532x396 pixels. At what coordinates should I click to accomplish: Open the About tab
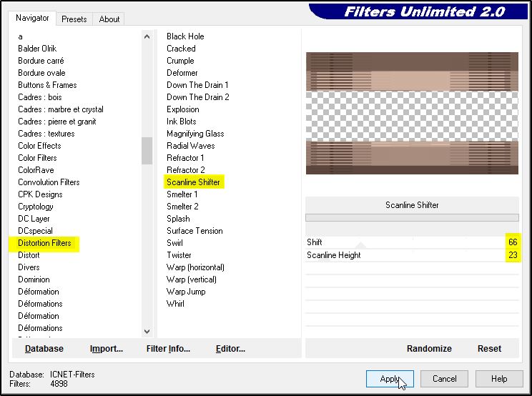[x=109, y=19]
